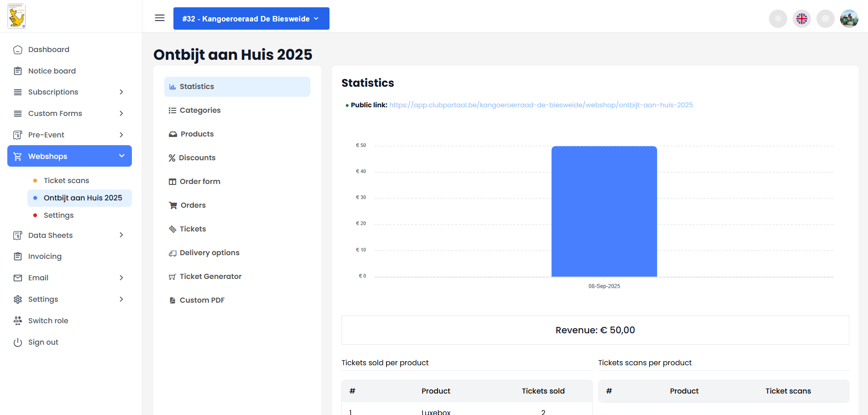Open the language selector flag icon
The image size is (868, 415).
pos(801,19)
